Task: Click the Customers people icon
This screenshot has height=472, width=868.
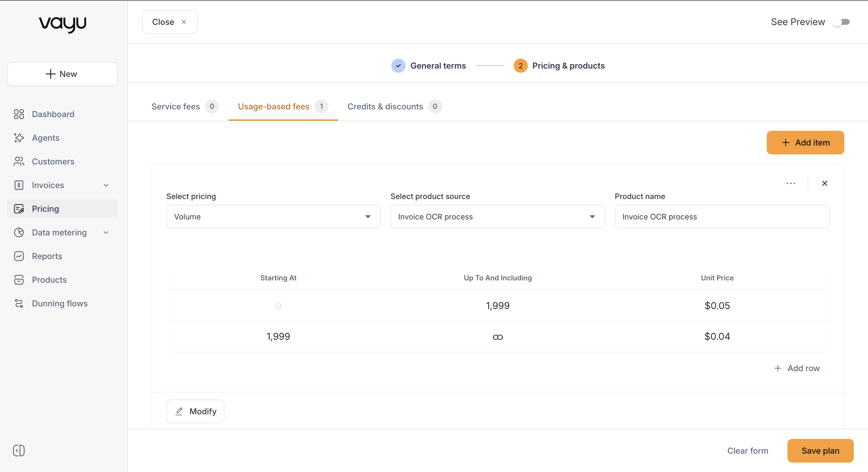Action: (19, 161)
